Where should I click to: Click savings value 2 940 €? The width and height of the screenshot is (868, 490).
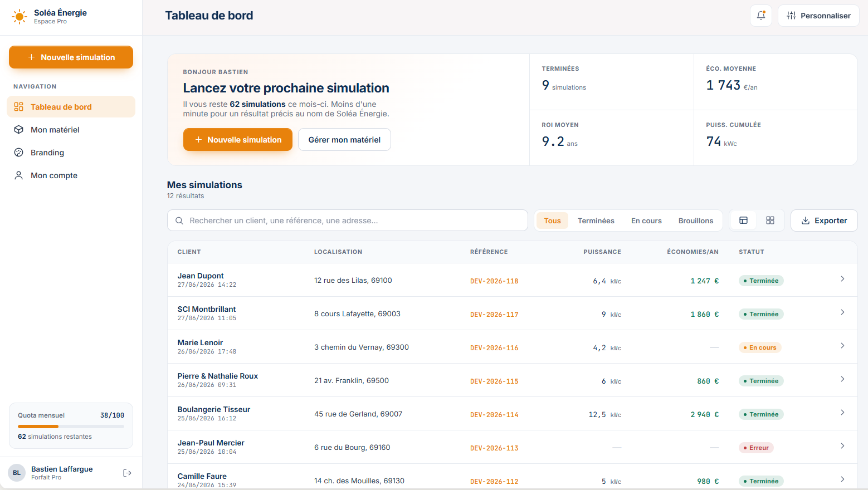pyautogui.click(x=705, y=415)
